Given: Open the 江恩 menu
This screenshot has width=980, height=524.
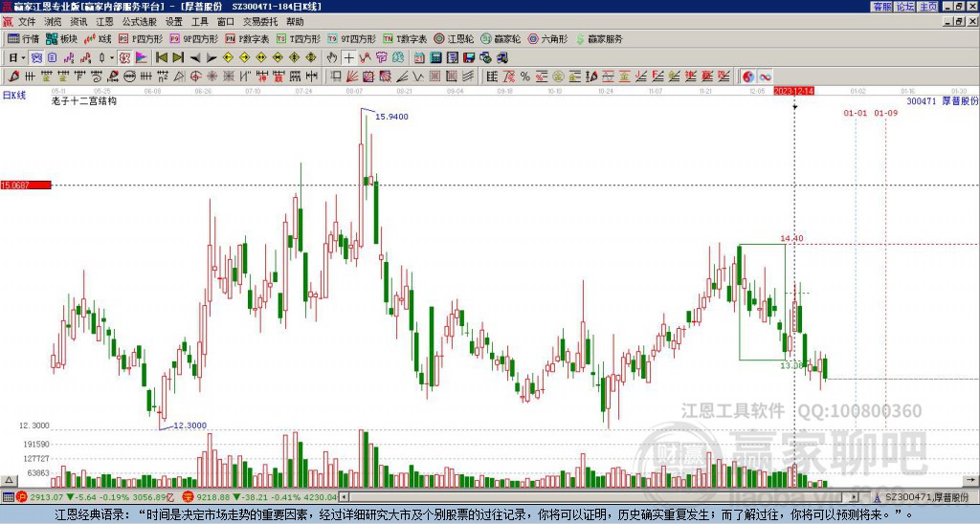Looking at the screenshot, I should coord(105,22).
